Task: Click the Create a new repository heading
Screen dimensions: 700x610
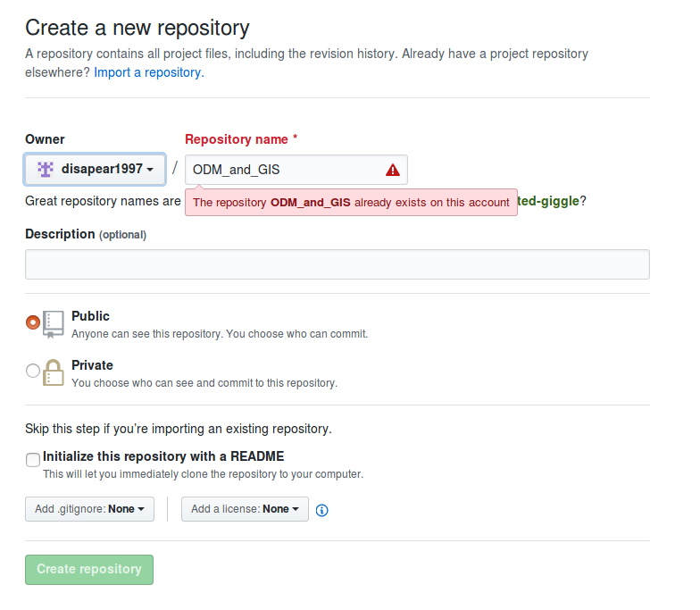Action: (137, 28)
